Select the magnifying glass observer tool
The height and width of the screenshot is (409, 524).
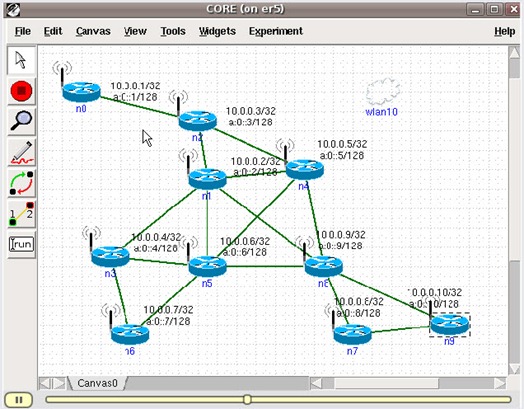coord(21,121)
